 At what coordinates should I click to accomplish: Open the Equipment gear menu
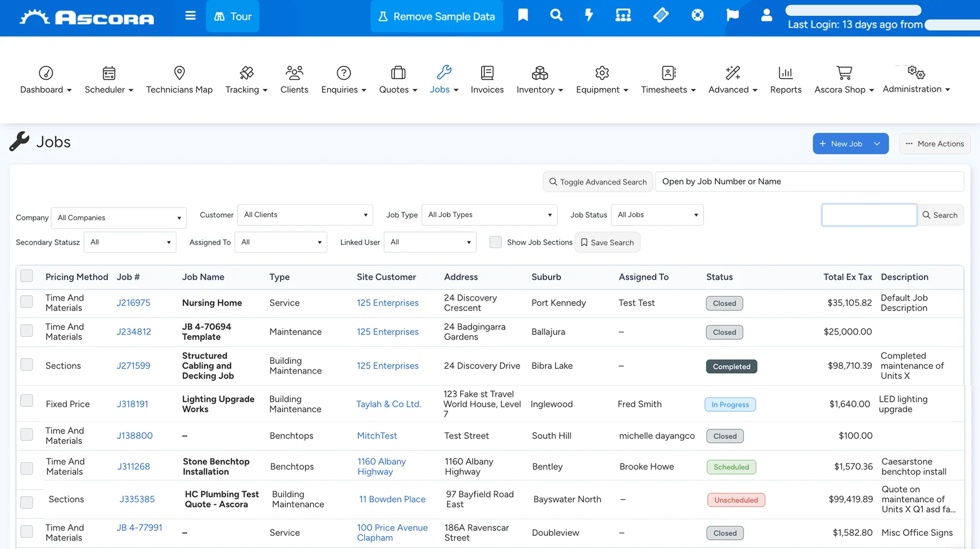pyautogui.click(x=602, y=80)
